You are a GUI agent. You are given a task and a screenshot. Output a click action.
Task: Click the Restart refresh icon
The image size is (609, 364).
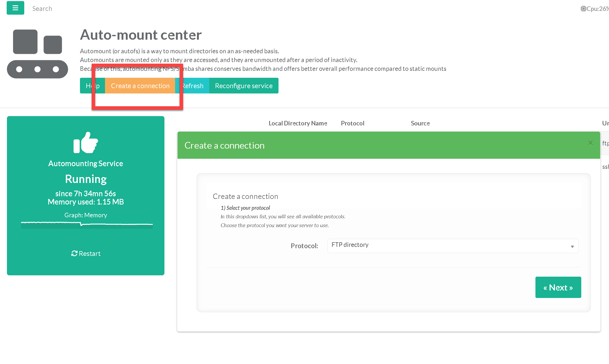tap(74, 253)
